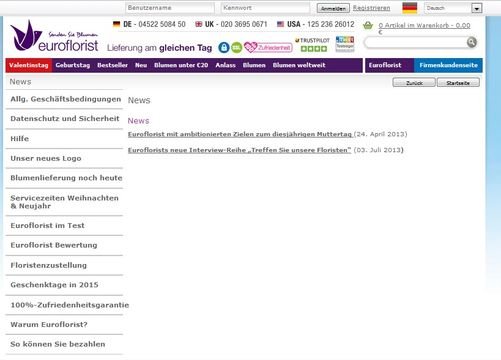The width and height of the screenshot is (501, 360).
Task: Open Blumen weltweit menu item
Action: [x=299, y=65]
